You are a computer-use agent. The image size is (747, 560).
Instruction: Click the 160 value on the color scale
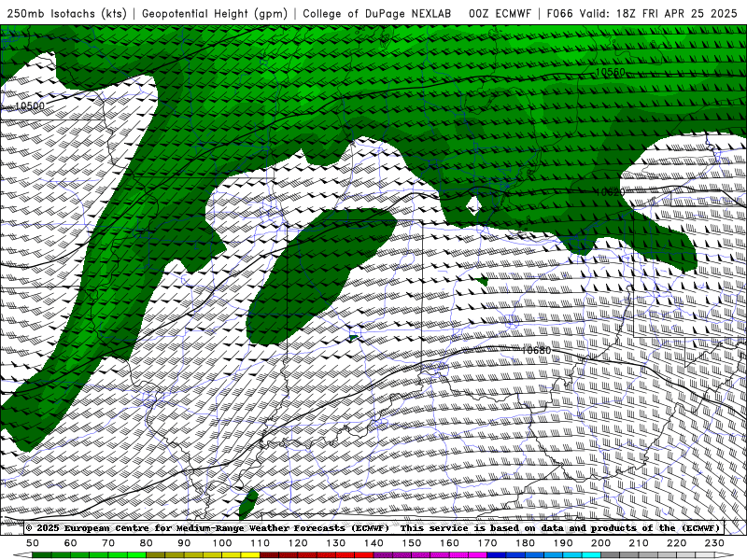pos(449,543)
